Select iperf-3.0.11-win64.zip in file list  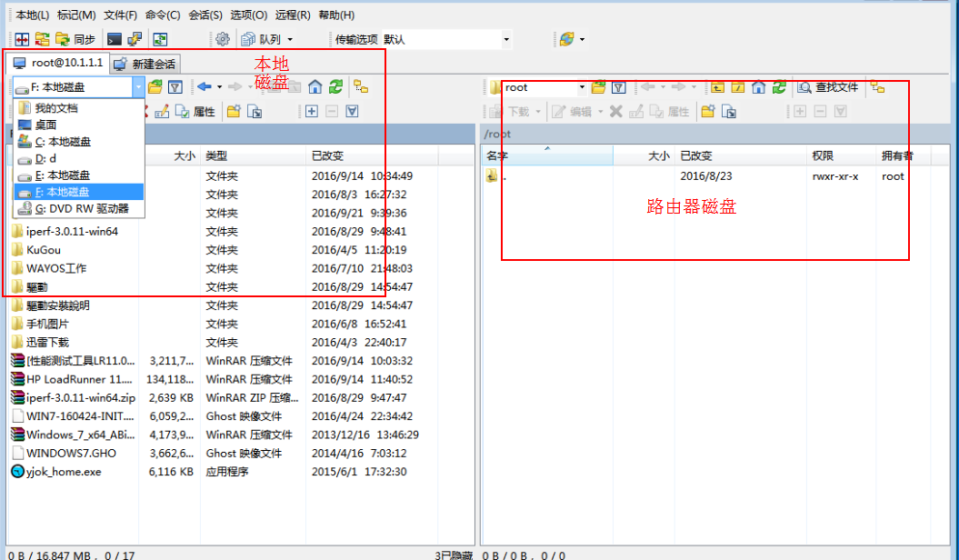coord(82,398)
